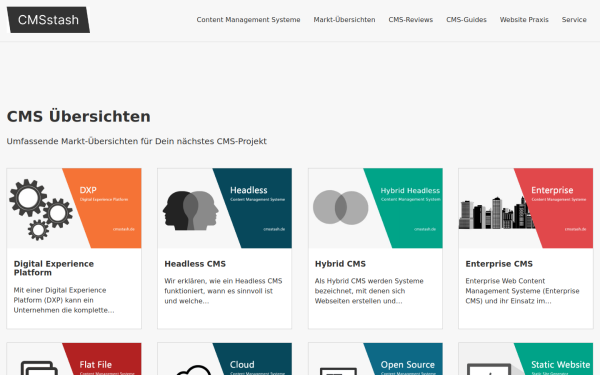Click the Hybrid CMS title link
Screen dimensions: 600x375
pyautogui.click(x=340, y=264)
